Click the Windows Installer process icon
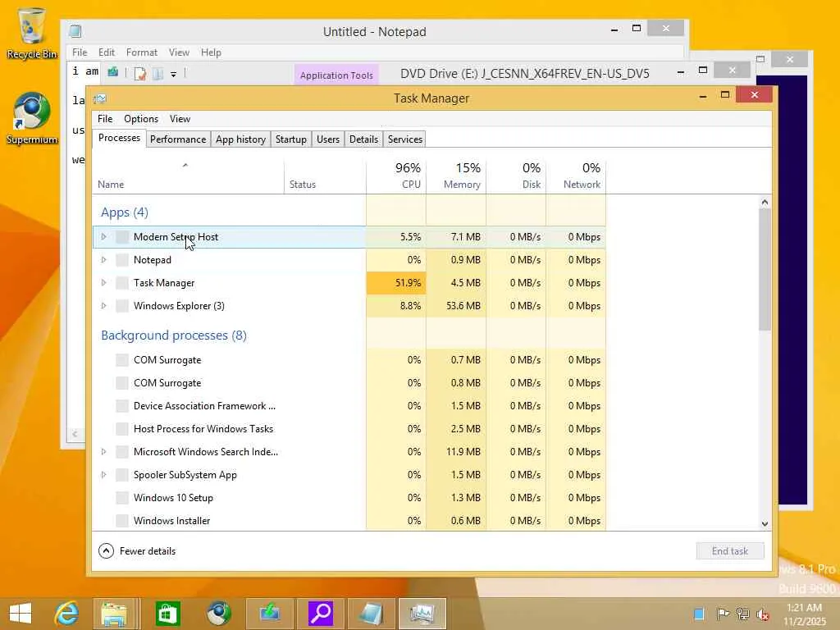840x630 pixels. (x=122, y=521)
